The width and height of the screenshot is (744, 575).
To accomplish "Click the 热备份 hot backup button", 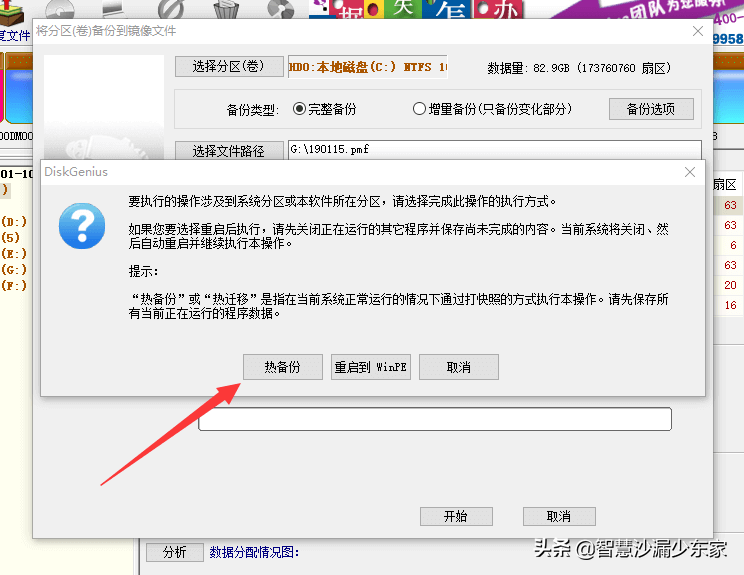I will pyautogui.click(x=283, y=367).
